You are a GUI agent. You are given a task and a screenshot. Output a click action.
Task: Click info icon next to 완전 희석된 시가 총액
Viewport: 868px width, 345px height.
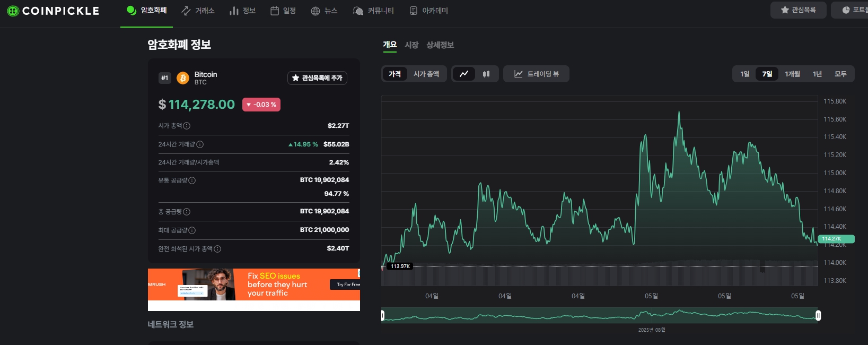point(217,249)
